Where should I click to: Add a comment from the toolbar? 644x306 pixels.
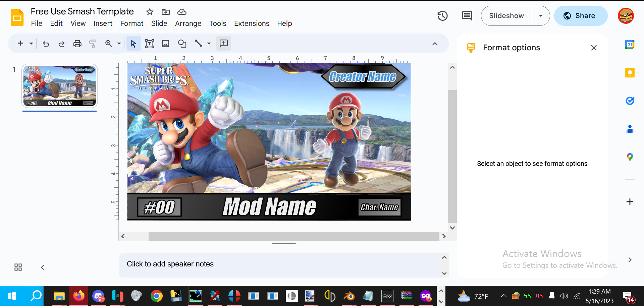[224, 43]
